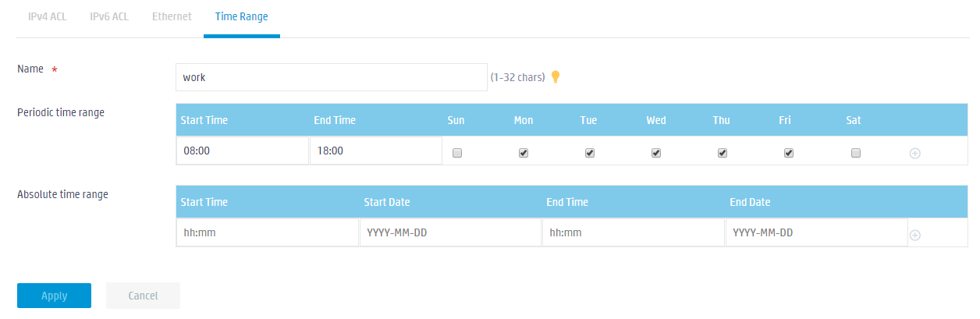The height and width of the screenshot is (319, 980).
Task: Disable the Fri checkbox
Action: click(789, 154)
